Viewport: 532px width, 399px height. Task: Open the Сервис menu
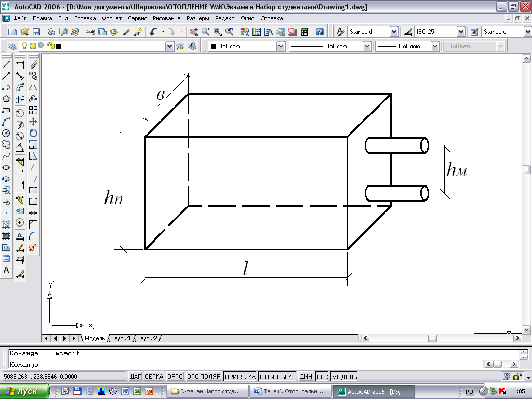(137, 18)
